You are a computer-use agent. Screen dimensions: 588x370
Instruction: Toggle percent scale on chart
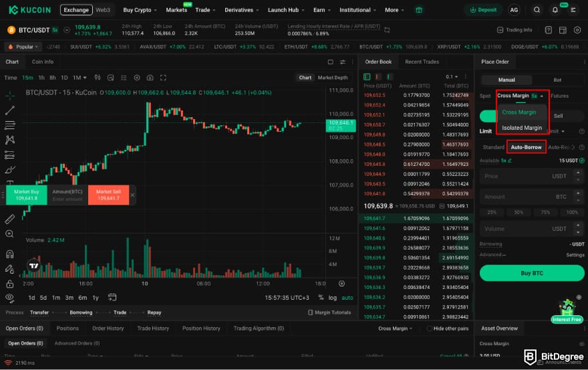coord(321,298)
